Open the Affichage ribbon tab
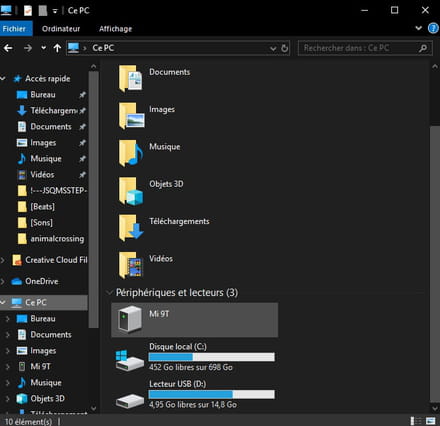This screenshot has height=426, width=440. [x=115, y=29]
